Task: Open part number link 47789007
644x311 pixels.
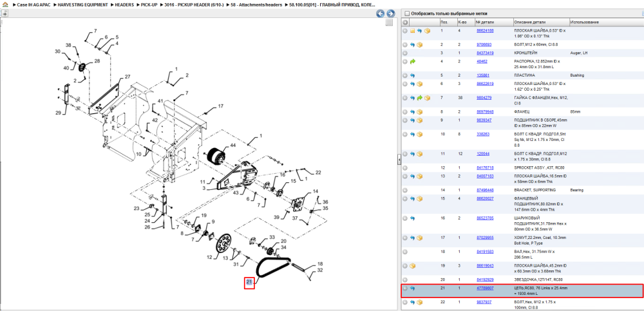Action: [485, 288]
